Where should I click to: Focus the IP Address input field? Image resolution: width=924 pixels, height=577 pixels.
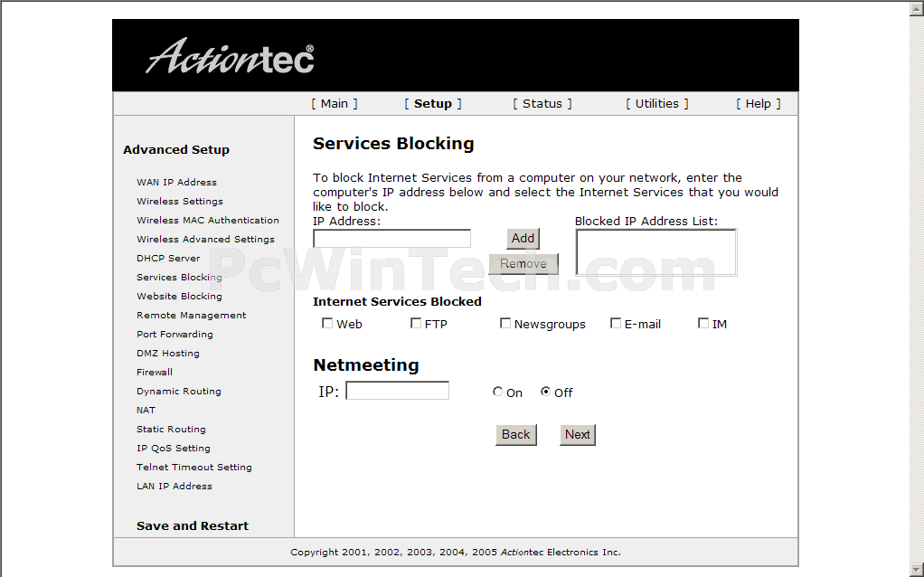(x=391, y=239)
